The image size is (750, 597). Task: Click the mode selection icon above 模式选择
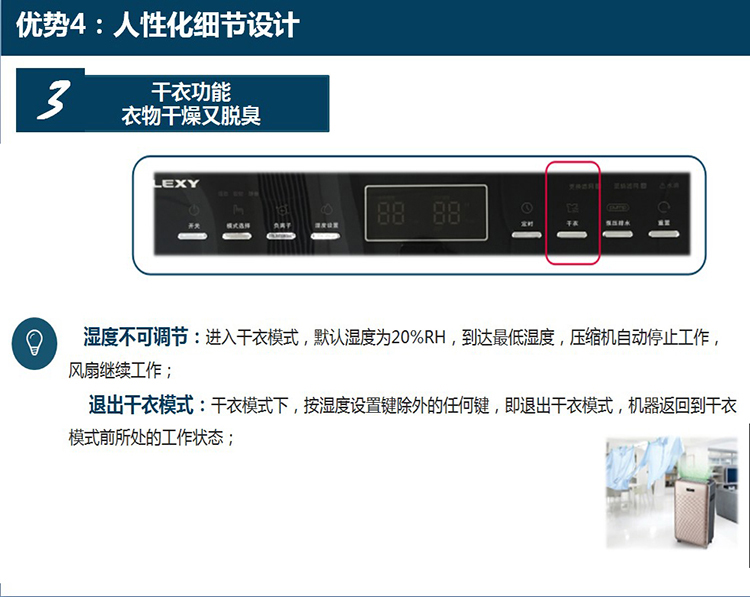238,210
